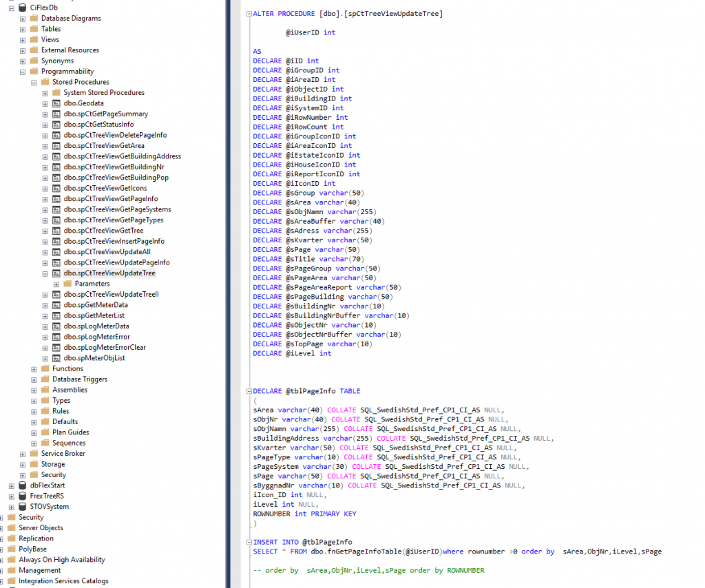Click the PolyBase folder icon

12,549
